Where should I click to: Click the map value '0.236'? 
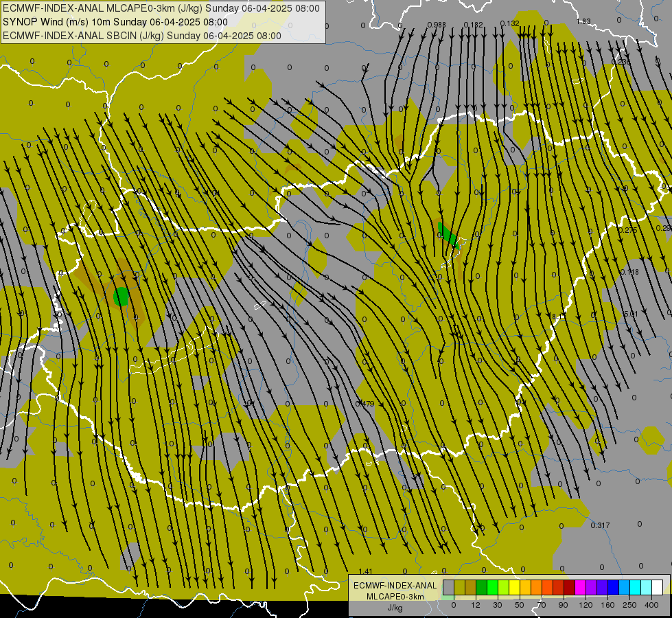621,62
